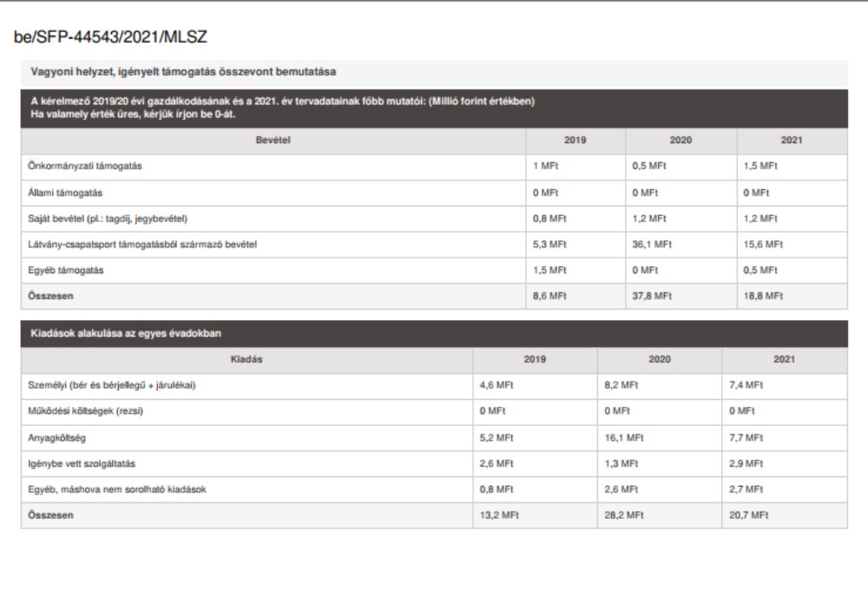This screenshot has width=868, height=589.
Task: Select the 'Igénybe vett szolgáltatás' label
Action: (x=82, y=464)
